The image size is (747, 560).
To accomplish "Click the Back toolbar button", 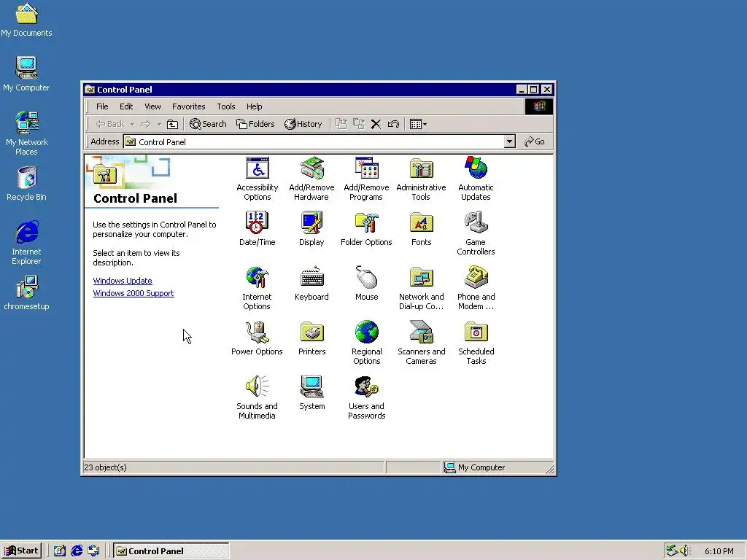I will [x=111, y=124].
